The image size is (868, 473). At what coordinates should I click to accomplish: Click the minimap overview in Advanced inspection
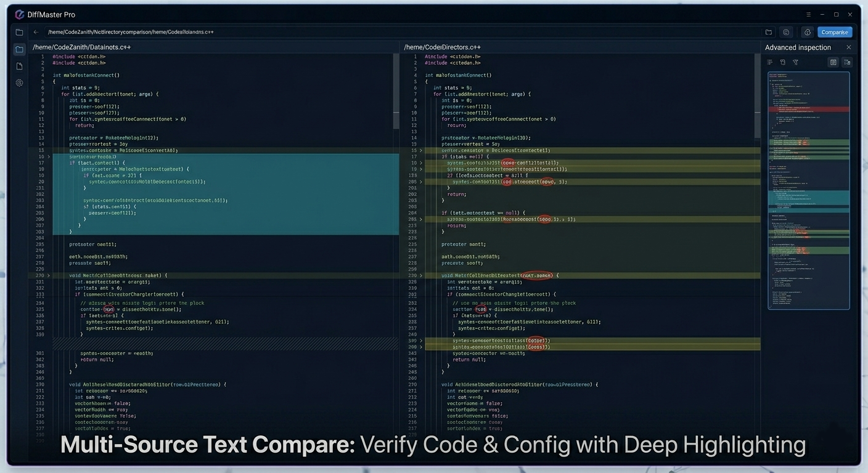tap(808, 190)
